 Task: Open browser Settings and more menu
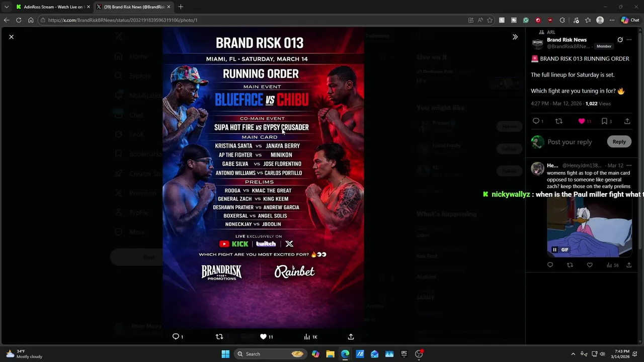(612, 20)
